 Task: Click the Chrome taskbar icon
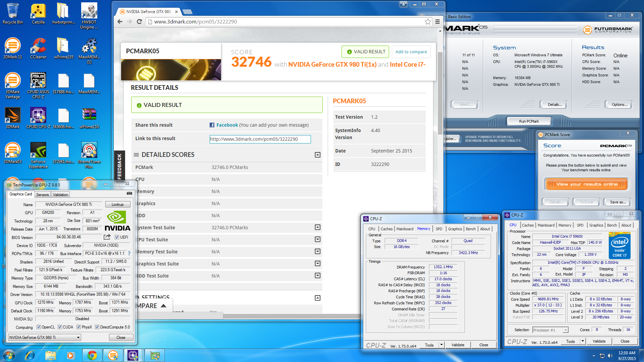pyautogui.click(x=92, y=355)
